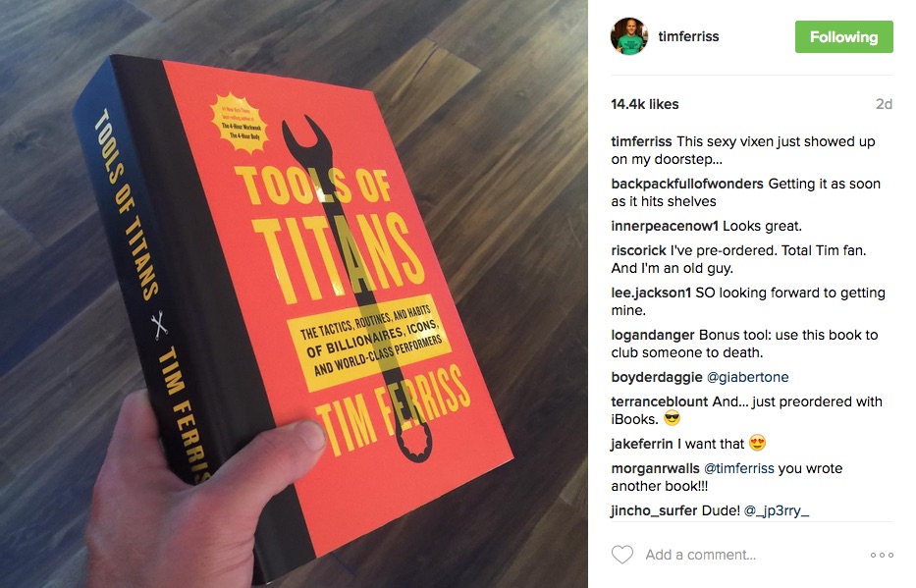
Task: Click the Tools of Titans book photo
Action: (294, 294)
